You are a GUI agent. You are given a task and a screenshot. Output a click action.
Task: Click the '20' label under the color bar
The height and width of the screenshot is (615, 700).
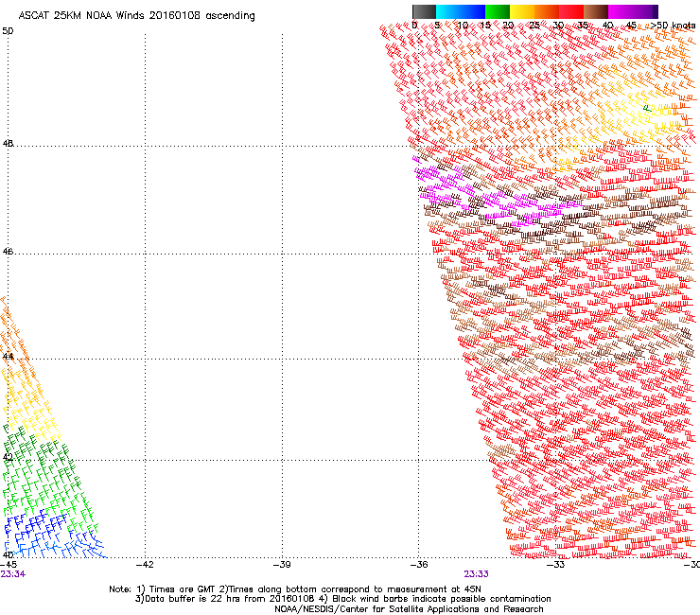508,26
